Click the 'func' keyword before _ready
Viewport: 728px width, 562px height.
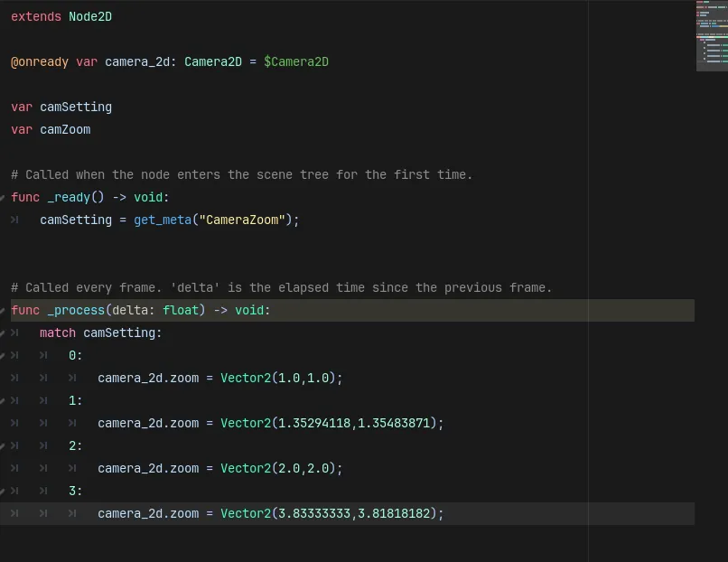(25, 197)
